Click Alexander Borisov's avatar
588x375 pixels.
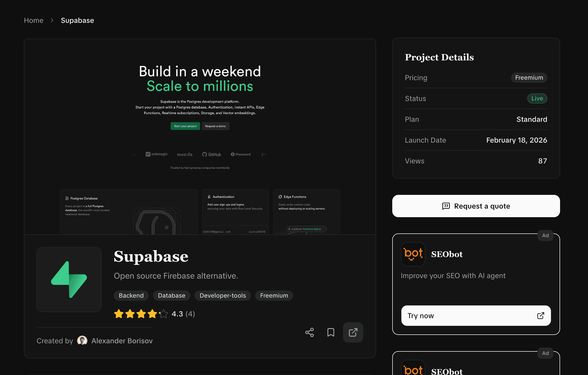click(82, 340)
